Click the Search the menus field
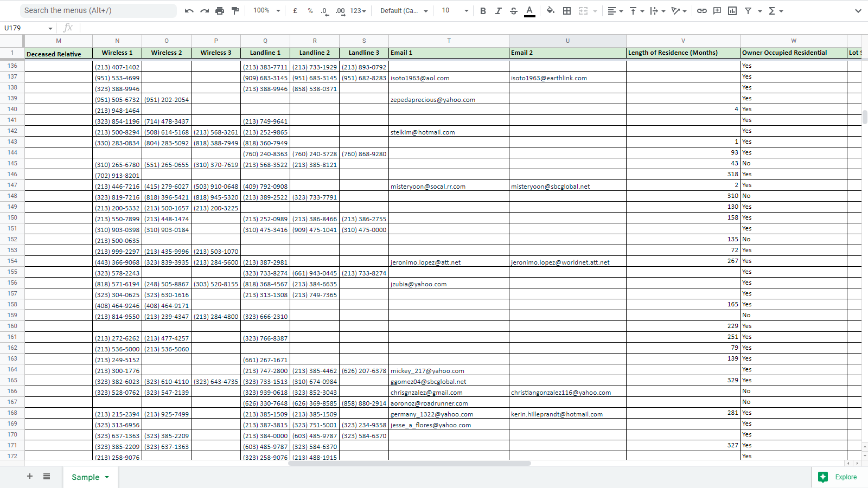868x488 pixels. point(98,10)
